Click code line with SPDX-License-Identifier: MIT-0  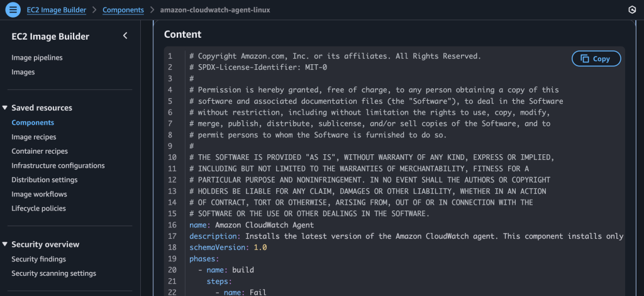click(x=258, y=67)
